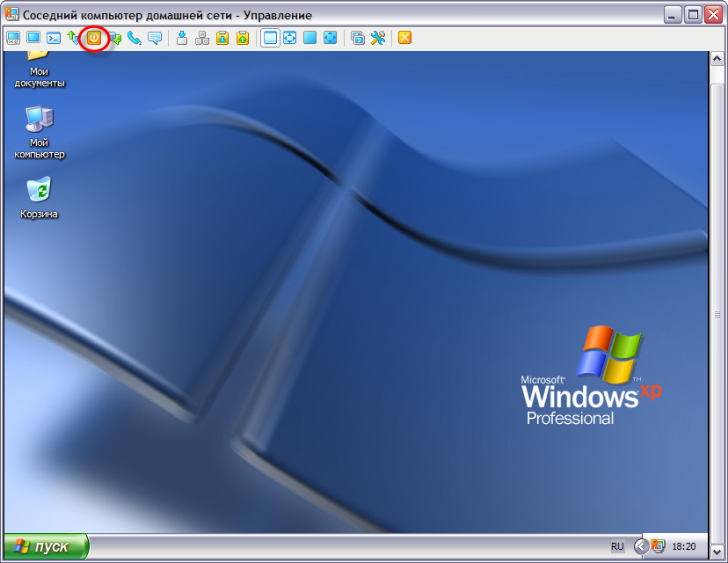This screenshot has height=563, width=728.
Task: Click the first monitor-with-keyboard toolbar icon
Action: pyautogui.click(x=13, y=38)
